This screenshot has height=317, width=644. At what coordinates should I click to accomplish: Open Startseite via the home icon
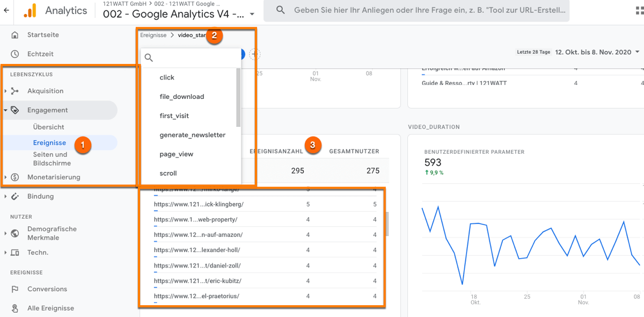coord(15,34)
